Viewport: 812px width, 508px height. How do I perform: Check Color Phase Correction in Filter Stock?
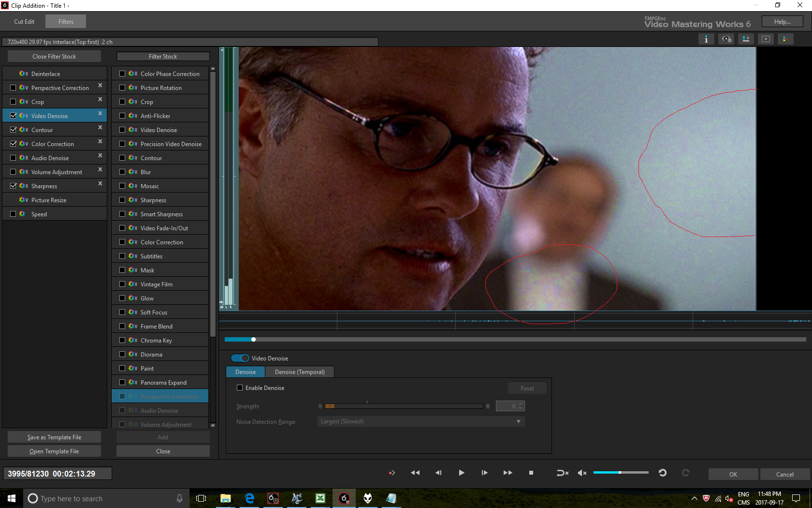[x=122, y=74]
